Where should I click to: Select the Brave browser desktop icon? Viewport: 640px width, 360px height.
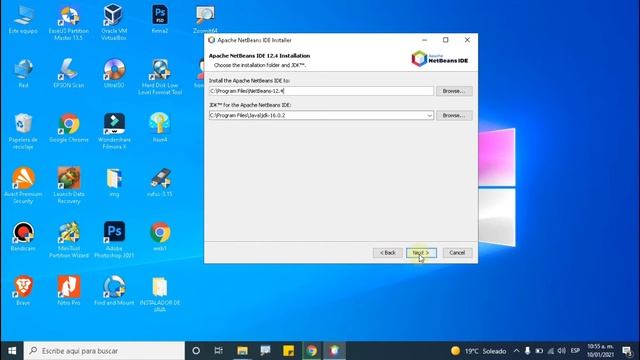pyautogui.click(x=23, y=291)
